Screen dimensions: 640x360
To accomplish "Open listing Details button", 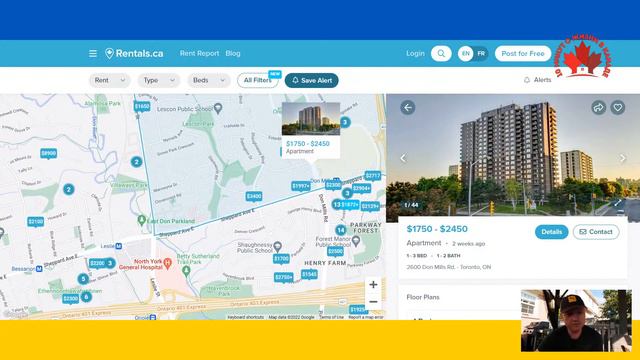I will coord(551,232).
